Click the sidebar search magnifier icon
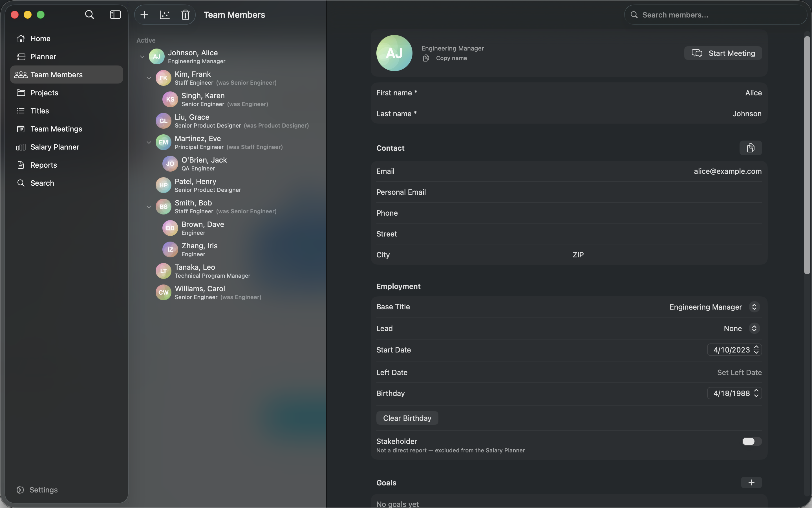This screenshot has width=812, height=508. point(89,15)
